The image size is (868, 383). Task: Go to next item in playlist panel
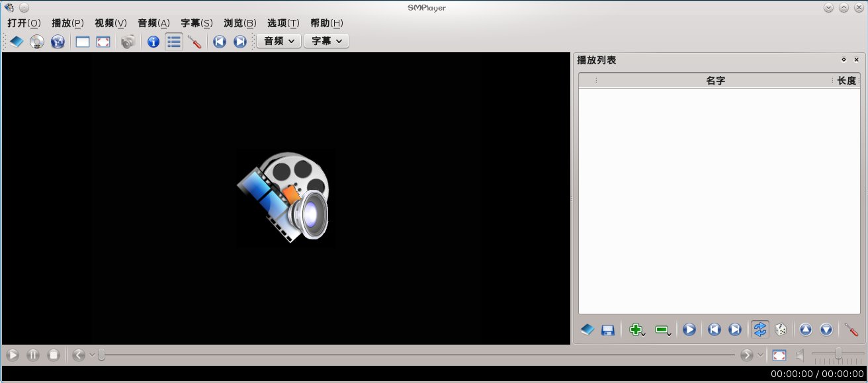click(x=735, y=329)
